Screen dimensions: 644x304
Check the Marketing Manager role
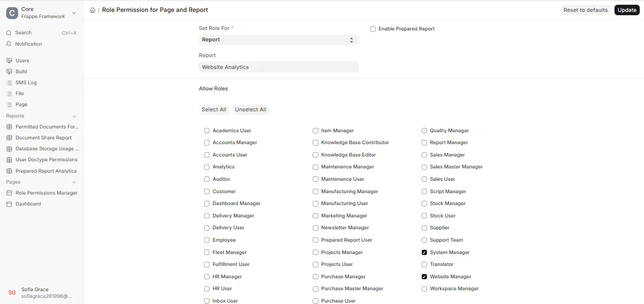tap(315, 216)
